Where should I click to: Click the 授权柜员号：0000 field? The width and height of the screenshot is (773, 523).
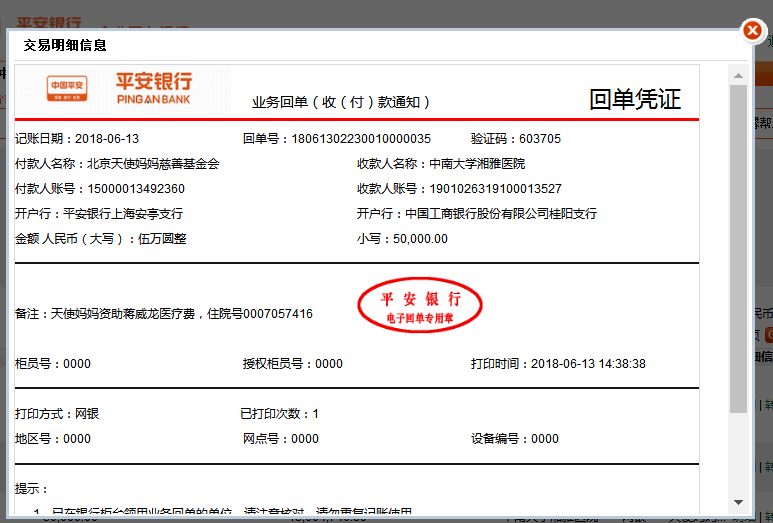(292, 364)
